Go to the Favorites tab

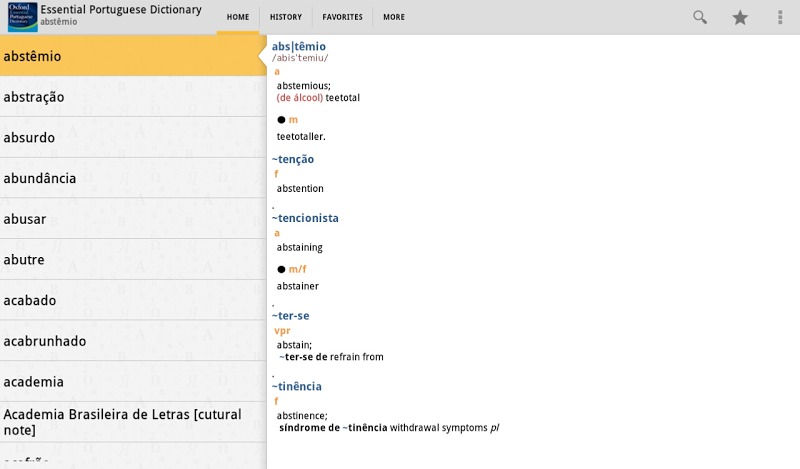click(x=342, y=17)
